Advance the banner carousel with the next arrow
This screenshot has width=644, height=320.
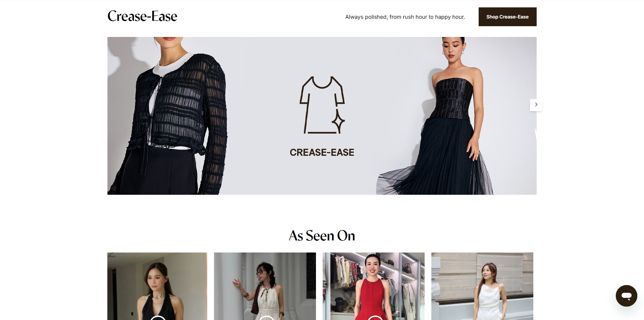(536, 105)
